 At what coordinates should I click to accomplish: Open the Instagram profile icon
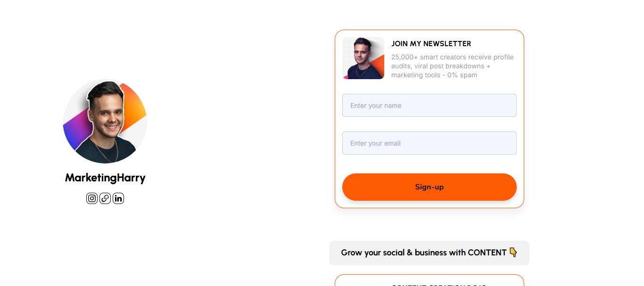[92, 198]
